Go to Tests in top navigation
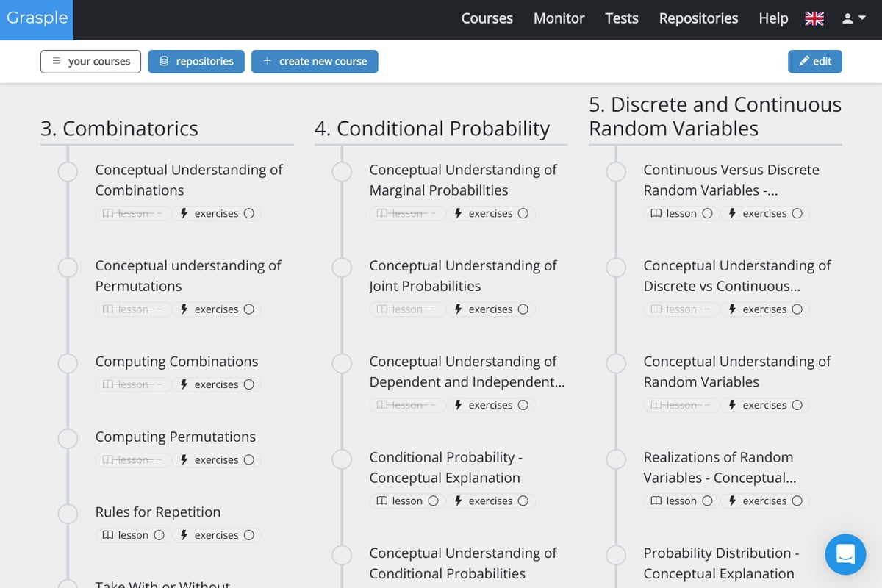 [x=621, y=19]
